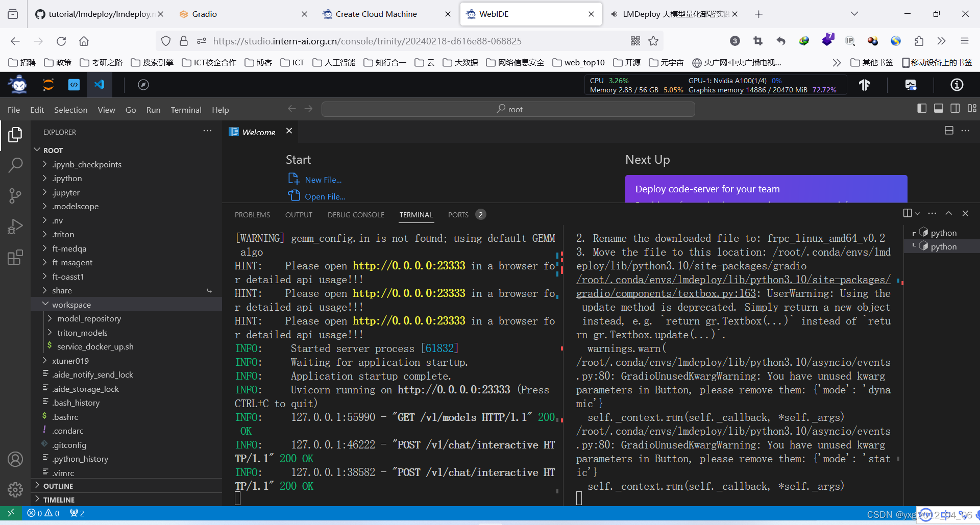980x525 pixels.
Task: Switch to the DEBUG CONSOLE tab
Action: (x=356, y=215)
